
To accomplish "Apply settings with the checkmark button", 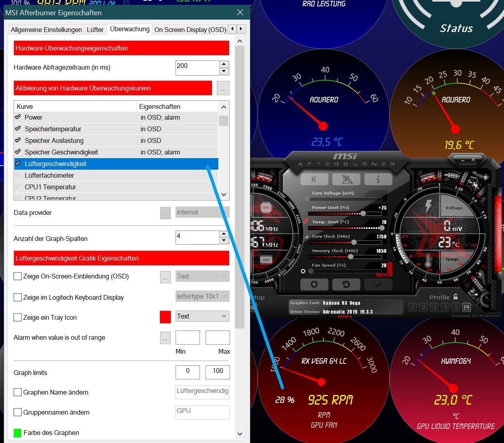I will click(x=378, y=285).
